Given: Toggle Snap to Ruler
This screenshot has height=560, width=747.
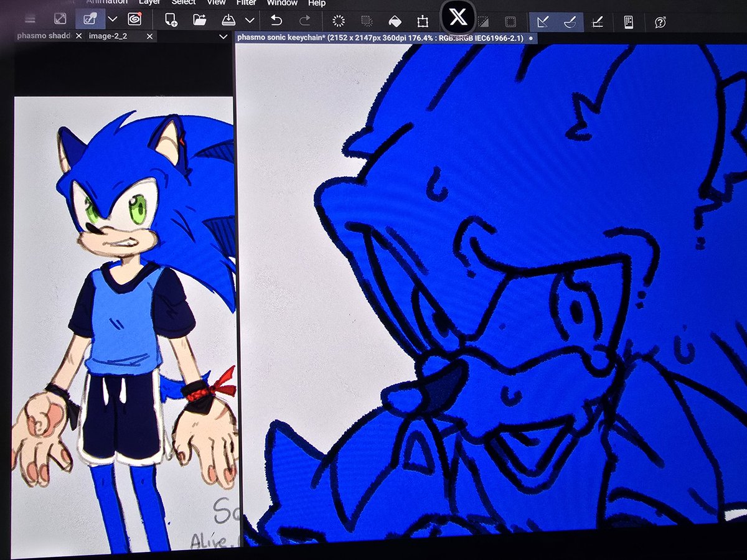Looking at the screenshot, I should point(542,22).
